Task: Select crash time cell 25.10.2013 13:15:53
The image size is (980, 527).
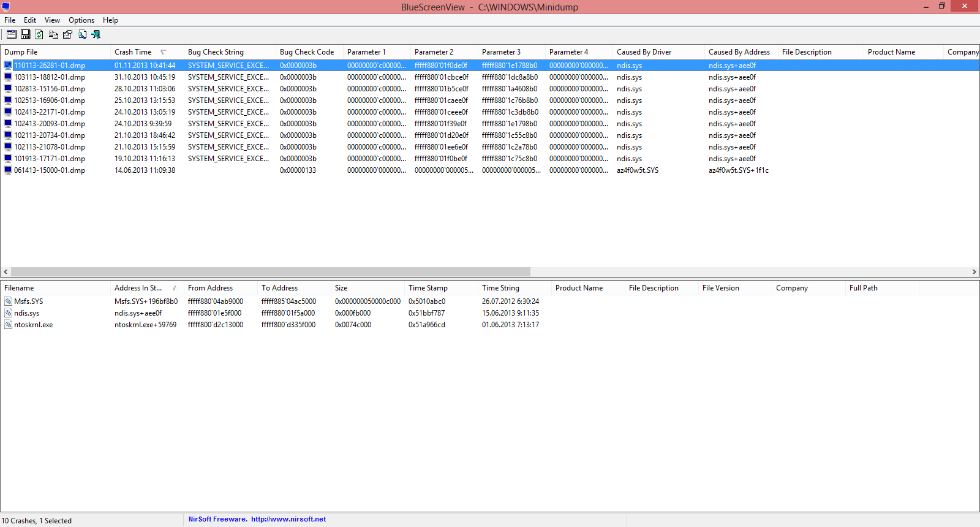Action: click(145, 100)
